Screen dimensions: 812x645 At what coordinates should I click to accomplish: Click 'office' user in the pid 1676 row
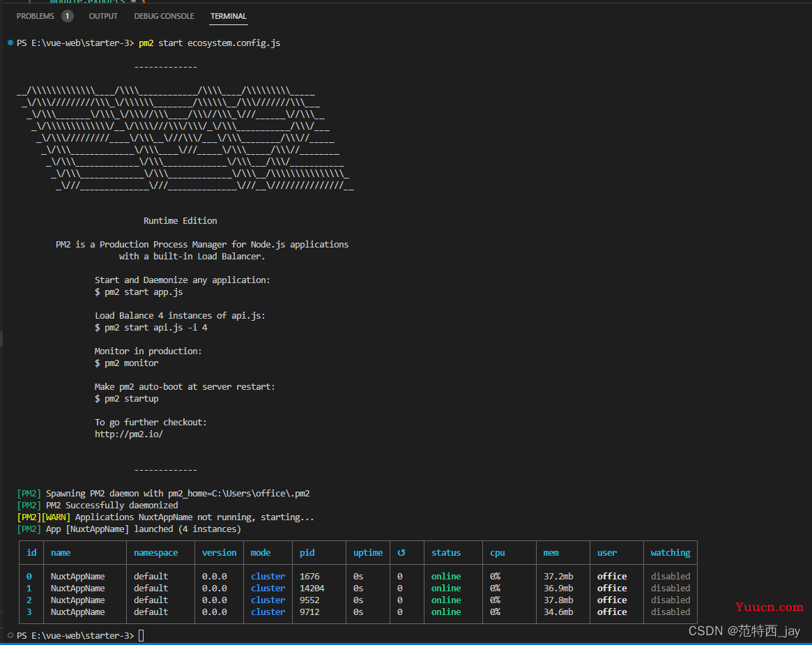click(612, 576)
